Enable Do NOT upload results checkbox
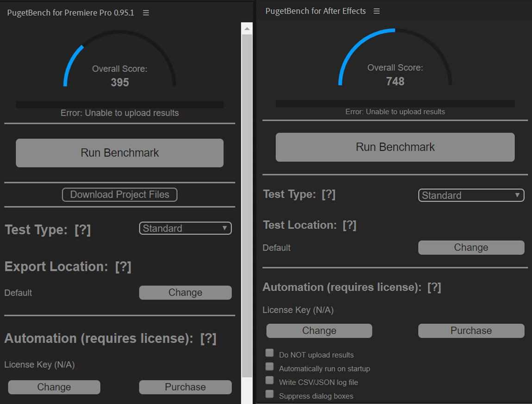The image size is (532, 404). tap(270, 353)
